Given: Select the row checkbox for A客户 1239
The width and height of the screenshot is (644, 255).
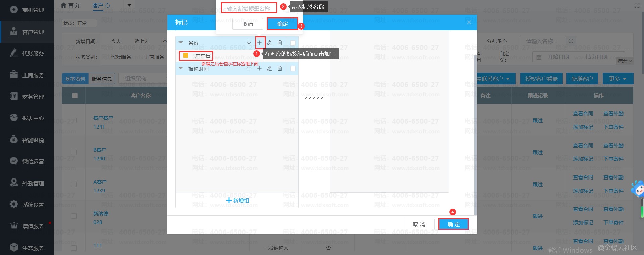Looking at the screenshot, I should click(74, 184).
